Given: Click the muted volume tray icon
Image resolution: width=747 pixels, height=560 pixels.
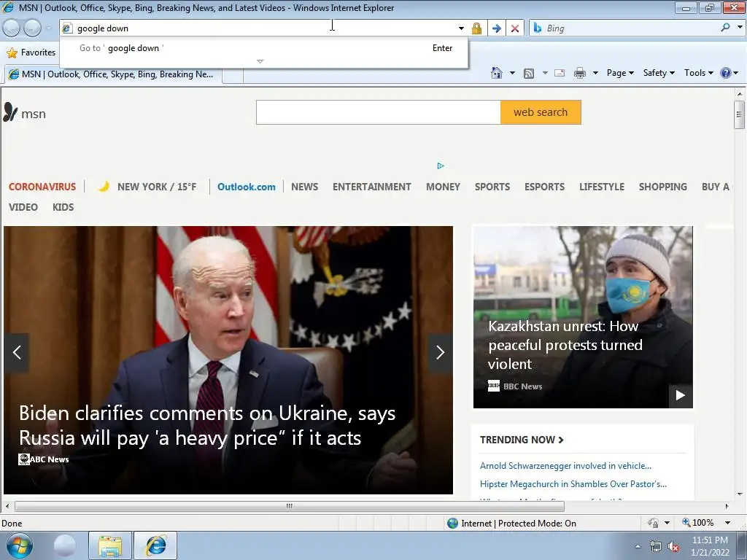Looking at the screenshot, I should [673, 547].
